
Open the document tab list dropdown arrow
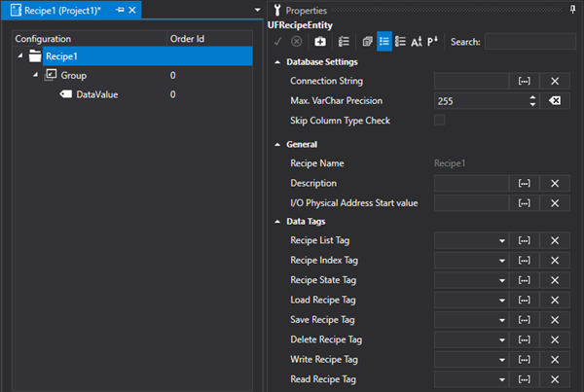coord(256,11)
